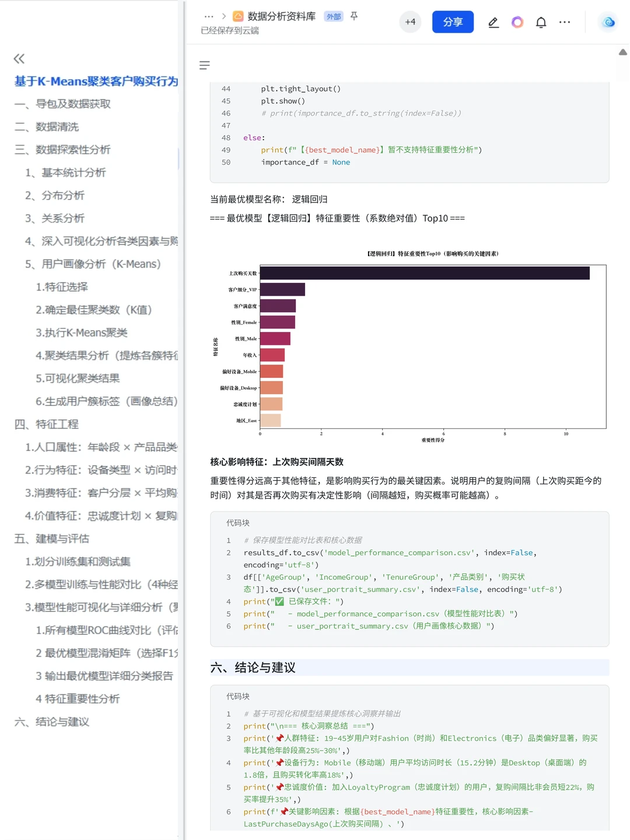Open the notifications bell
The image size is (630, 840).
(541, 22)
